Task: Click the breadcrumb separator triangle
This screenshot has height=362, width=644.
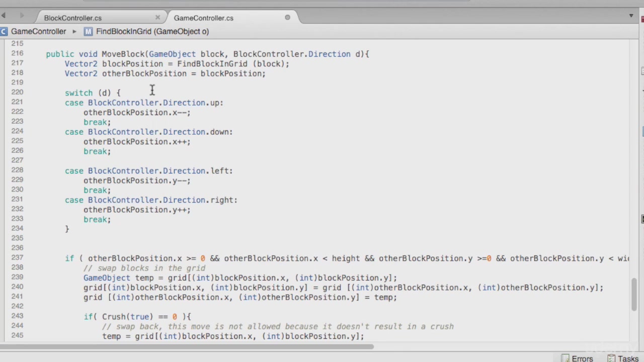Action: click(74, 31)
